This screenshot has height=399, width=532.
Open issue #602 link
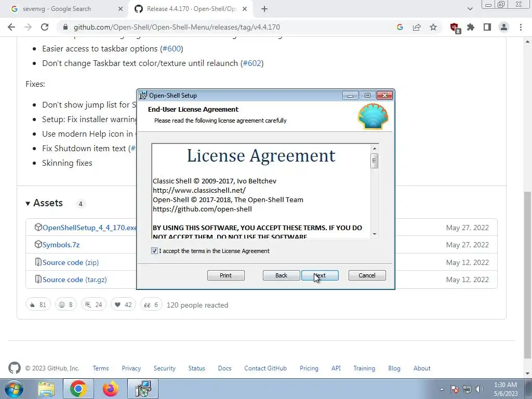click(x=252, y=63)
